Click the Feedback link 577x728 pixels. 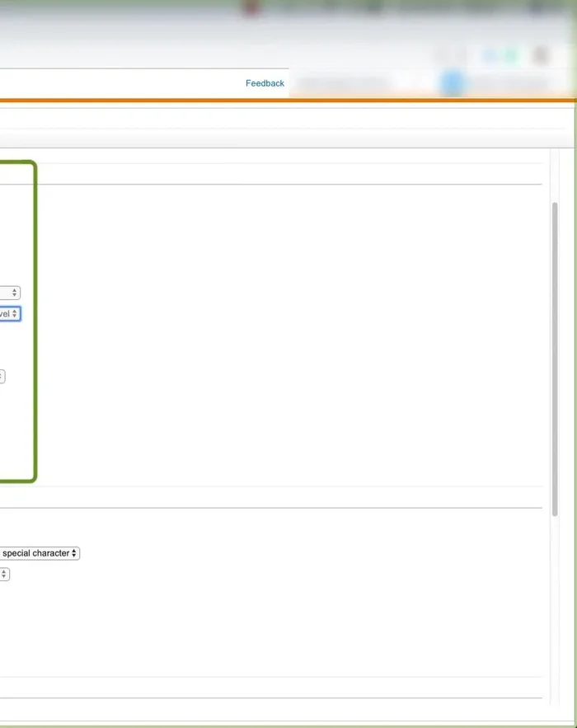tap(265, 83)
